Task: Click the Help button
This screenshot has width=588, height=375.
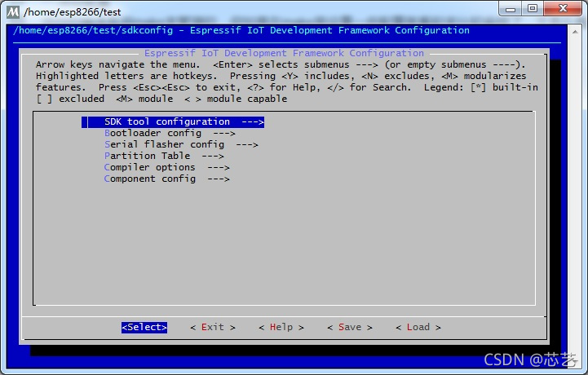Action: (x=281, y=328)
